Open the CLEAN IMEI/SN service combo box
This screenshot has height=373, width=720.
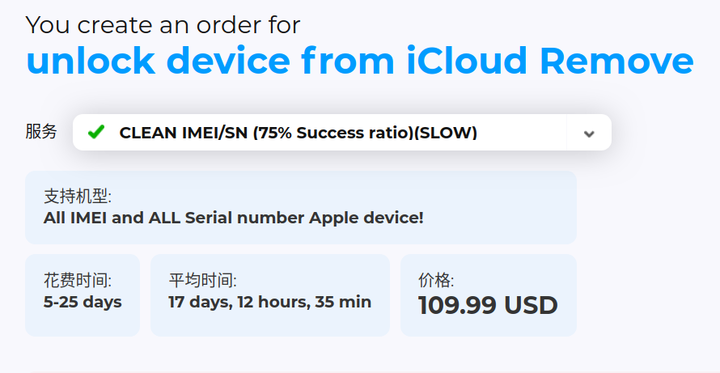(342, 132)
